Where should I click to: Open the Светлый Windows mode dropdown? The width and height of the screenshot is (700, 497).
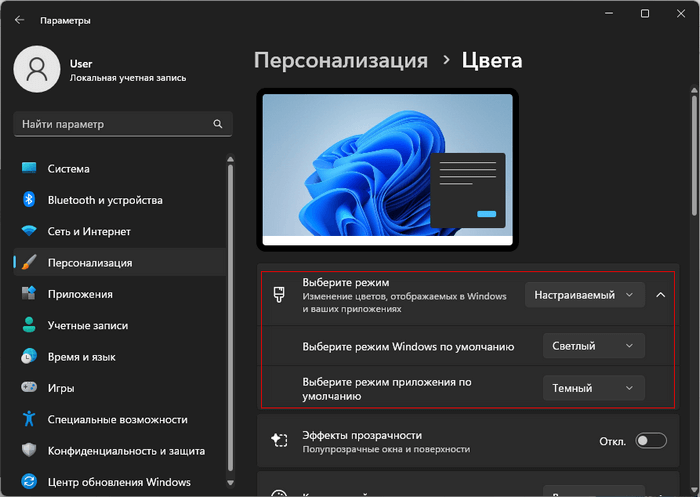tap(593, 346)
